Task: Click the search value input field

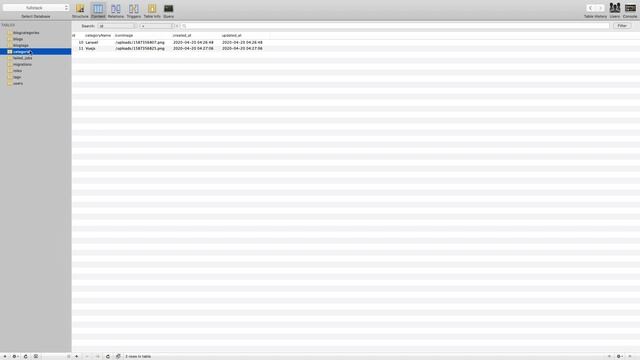Action: [395, 26]
